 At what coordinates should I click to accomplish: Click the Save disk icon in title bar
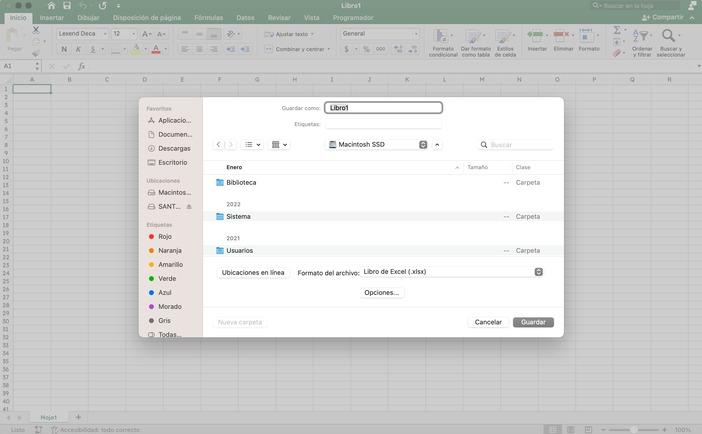(67, 6)
